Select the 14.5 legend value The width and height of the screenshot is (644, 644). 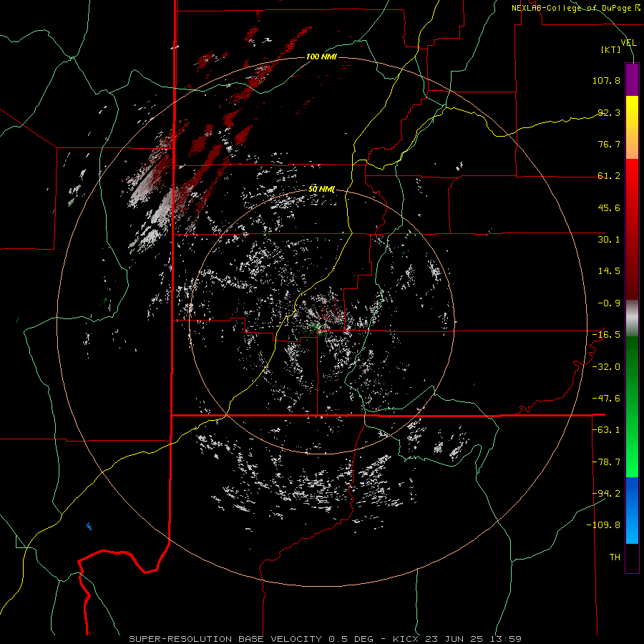click(x=609, y=271)
